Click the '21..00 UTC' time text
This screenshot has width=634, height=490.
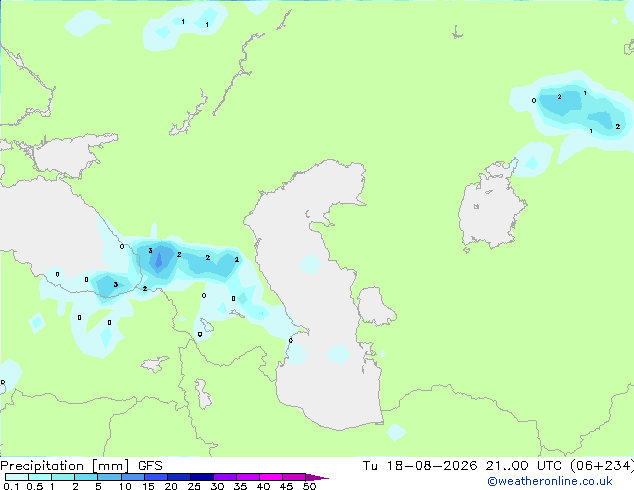coord(524,466)
